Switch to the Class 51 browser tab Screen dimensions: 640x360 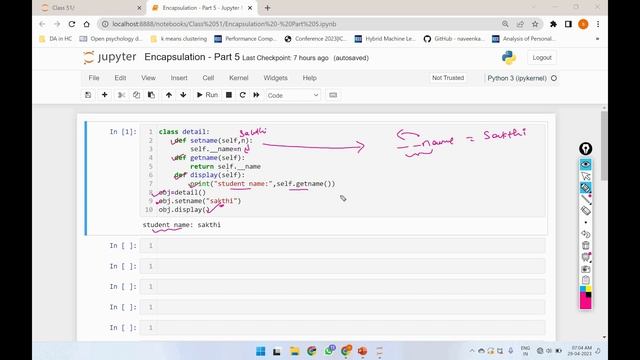(x=90, y=8)
